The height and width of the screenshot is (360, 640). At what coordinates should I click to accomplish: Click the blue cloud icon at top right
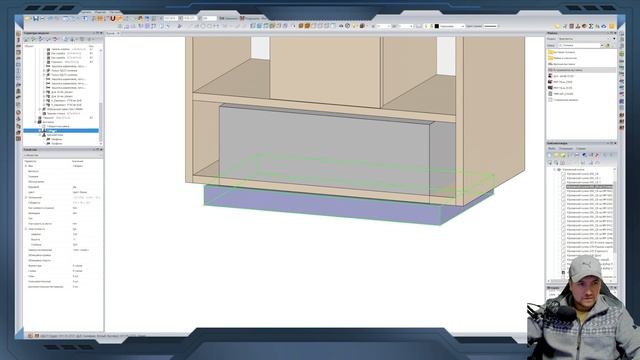(604, 26)
